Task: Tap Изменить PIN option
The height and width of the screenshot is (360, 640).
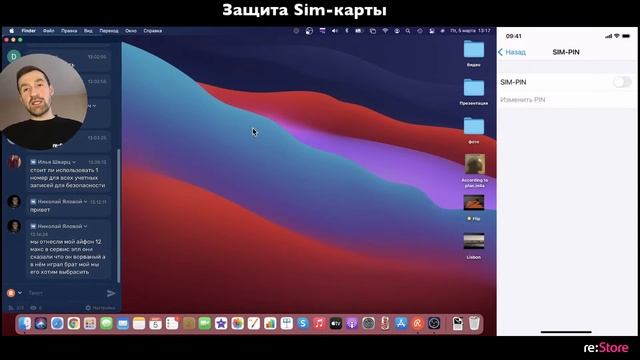Action: pos(522,100)
